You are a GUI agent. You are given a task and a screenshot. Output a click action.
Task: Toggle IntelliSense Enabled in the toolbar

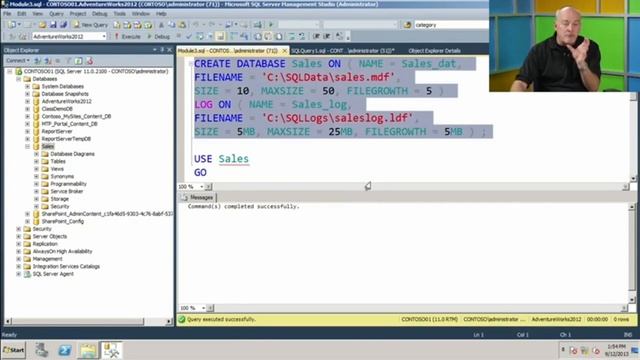[220, 36]
